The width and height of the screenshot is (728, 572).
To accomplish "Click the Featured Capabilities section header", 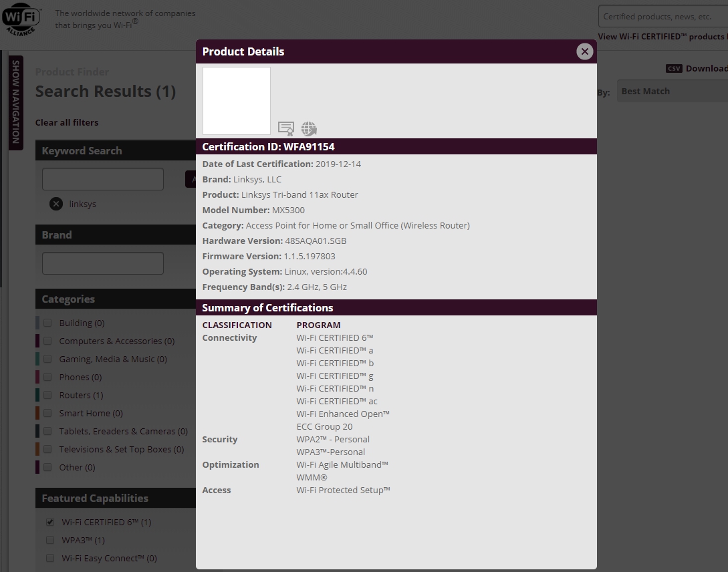I will [x=116, y=498].
